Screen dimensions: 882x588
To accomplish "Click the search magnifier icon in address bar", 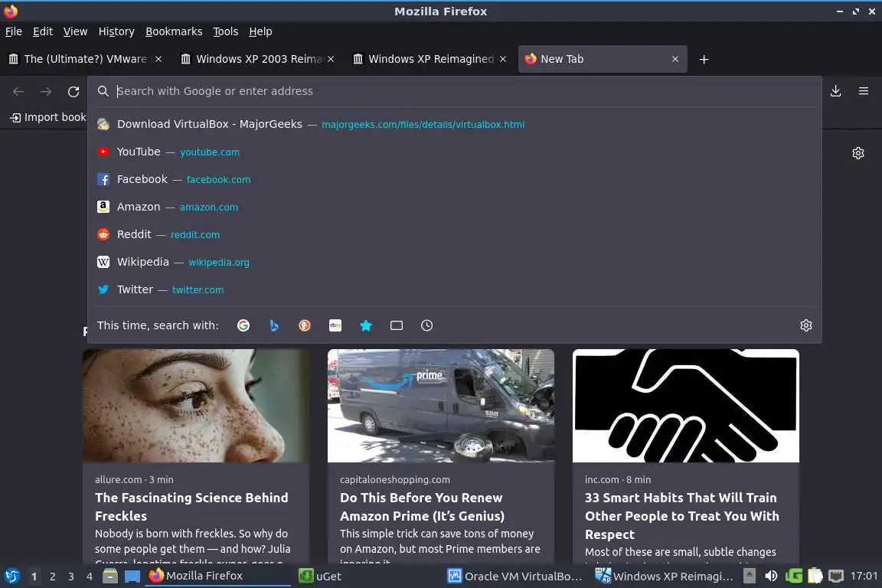I will 103,91.
